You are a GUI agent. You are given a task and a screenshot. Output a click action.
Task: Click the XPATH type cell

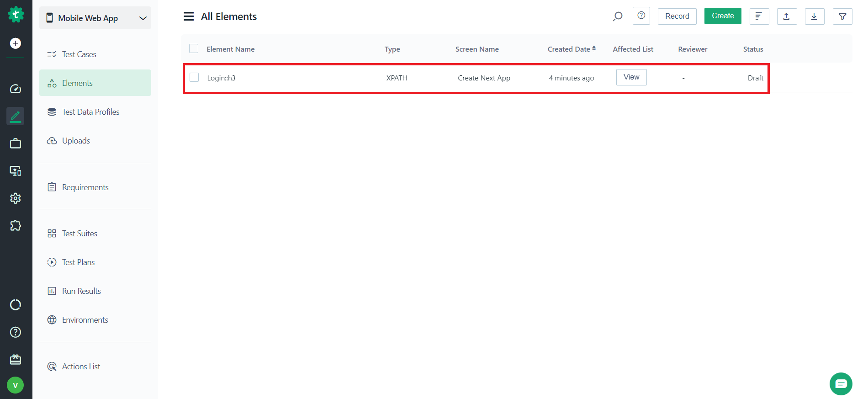coord(397,78)
